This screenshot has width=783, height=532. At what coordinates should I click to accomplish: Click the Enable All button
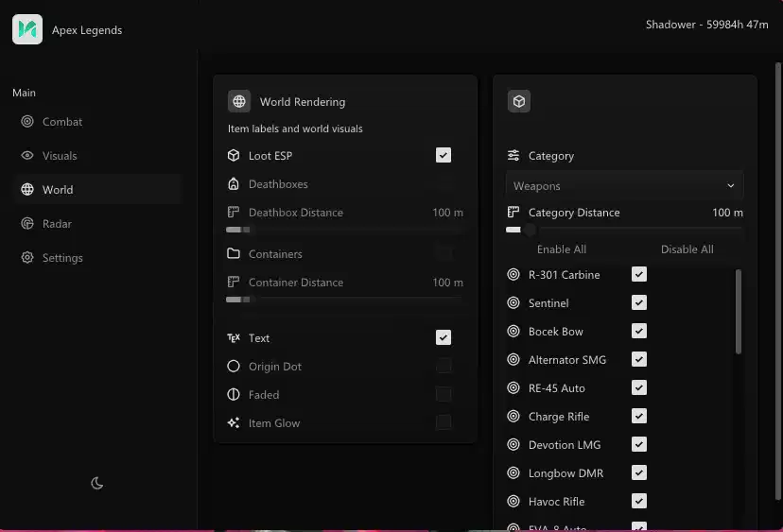point(562,249)
